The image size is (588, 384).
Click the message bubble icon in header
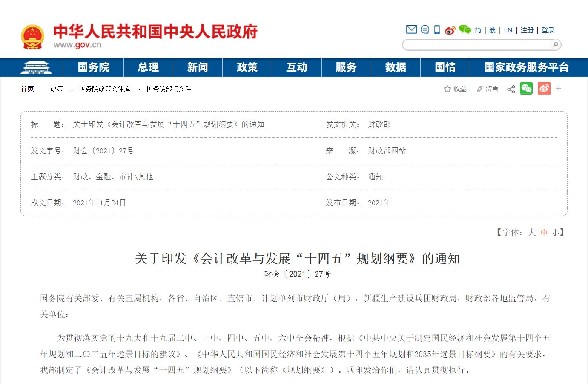pos(425,29)
